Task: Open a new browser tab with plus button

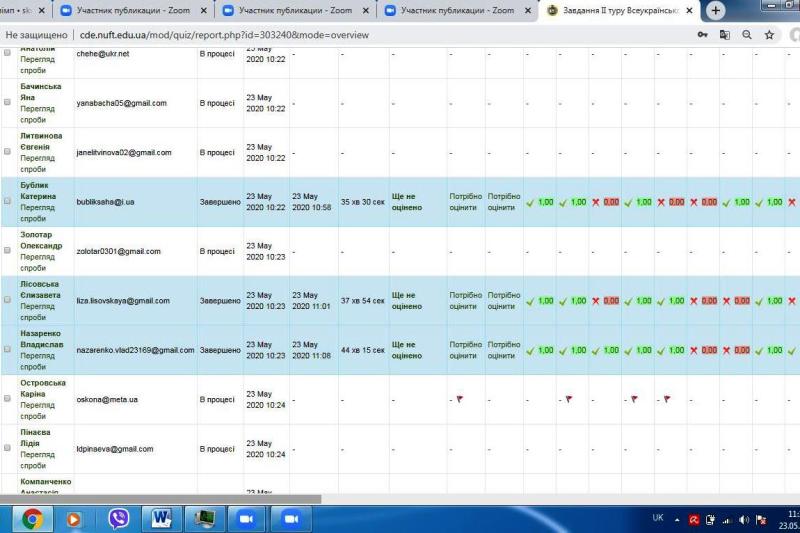Action: [715, 10]
